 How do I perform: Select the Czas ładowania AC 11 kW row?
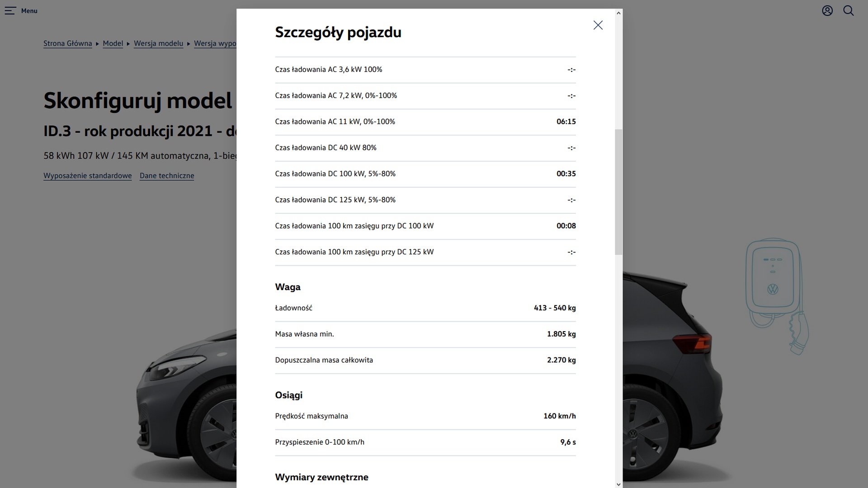425,122
